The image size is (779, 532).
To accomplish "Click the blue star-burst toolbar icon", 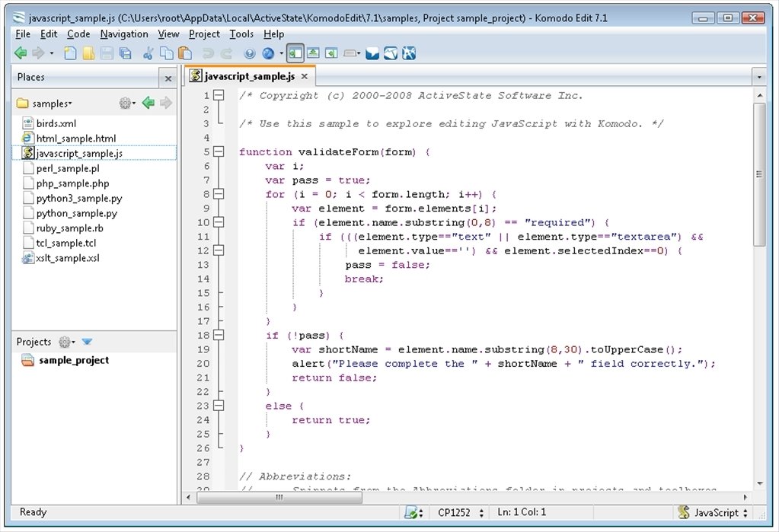I will point(409,53).
